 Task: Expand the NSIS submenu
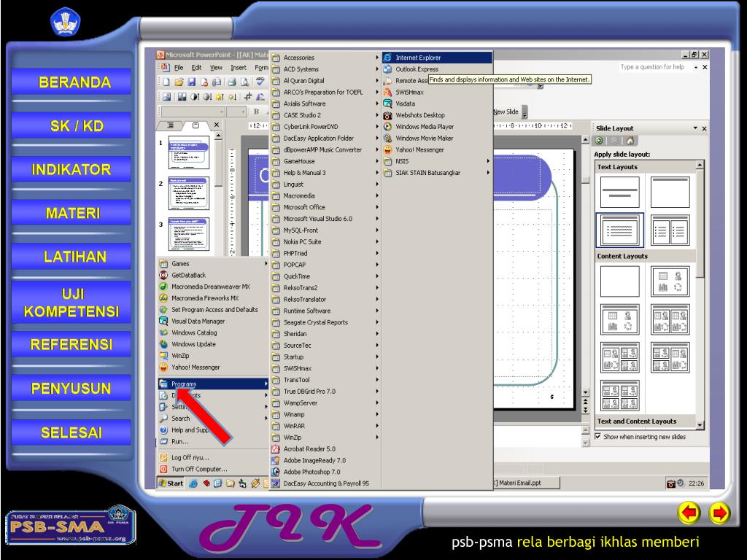click(x=437, y=161)
